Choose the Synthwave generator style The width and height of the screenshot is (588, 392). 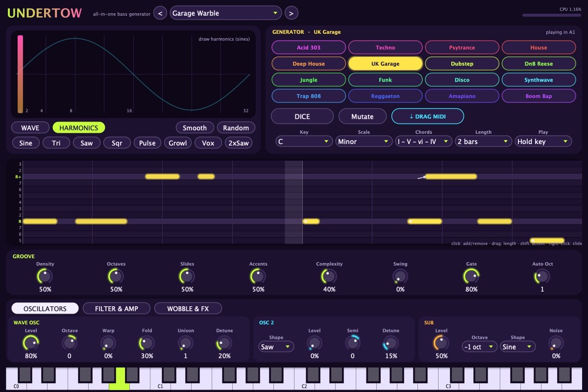539,80
